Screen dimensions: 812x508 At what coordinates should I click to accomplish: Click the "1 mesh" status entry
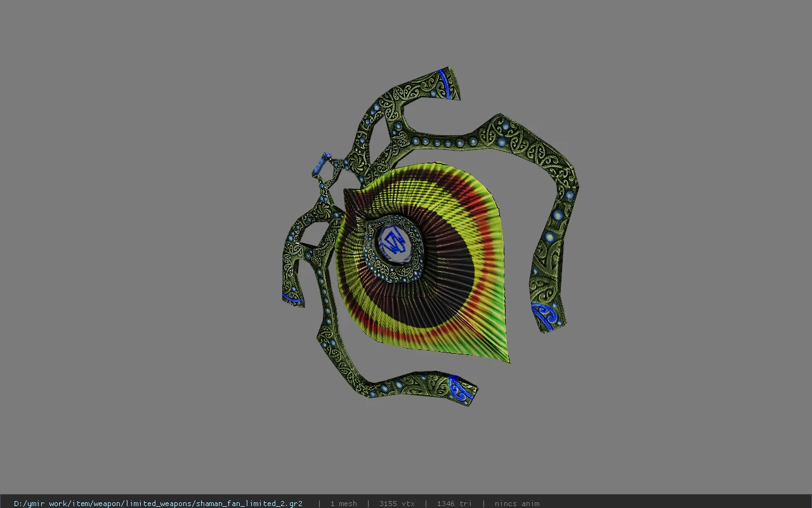tap(343, 504)
